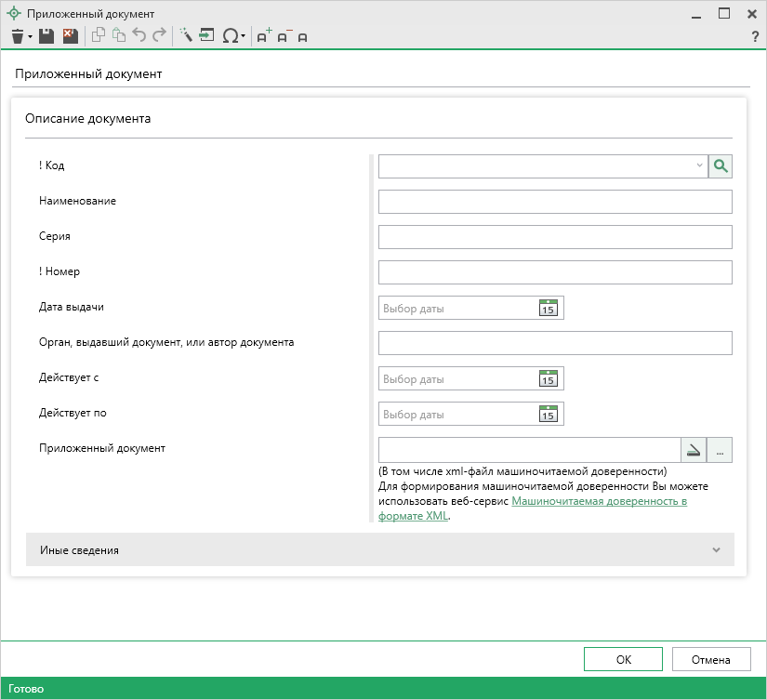Click into the Наименование text field
The height and width of the screenshot is (700, 767).
point(555,202)
